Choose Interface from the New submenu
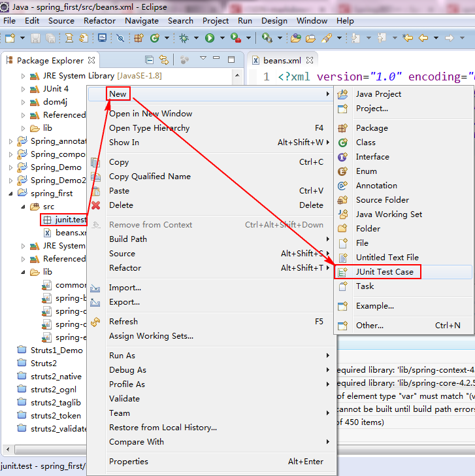This screenshot has height=476, width=475. coord(404,157)
